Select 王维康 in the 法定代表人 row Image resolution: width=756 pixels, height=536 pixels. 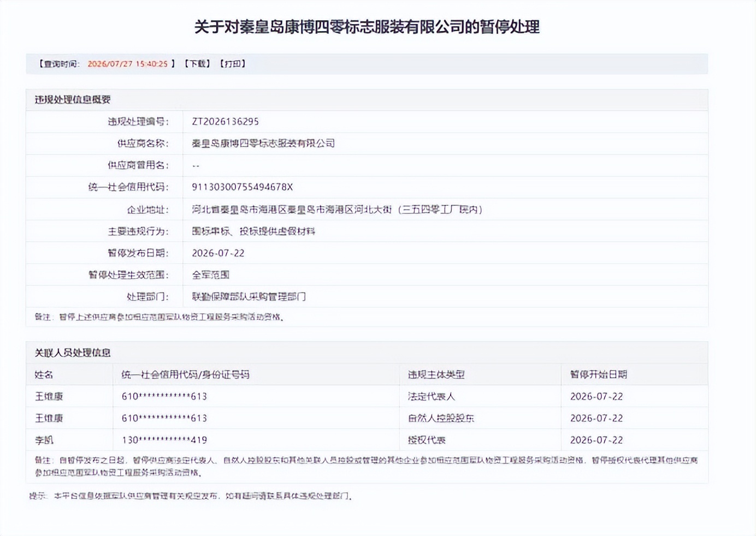coord(49,396)
